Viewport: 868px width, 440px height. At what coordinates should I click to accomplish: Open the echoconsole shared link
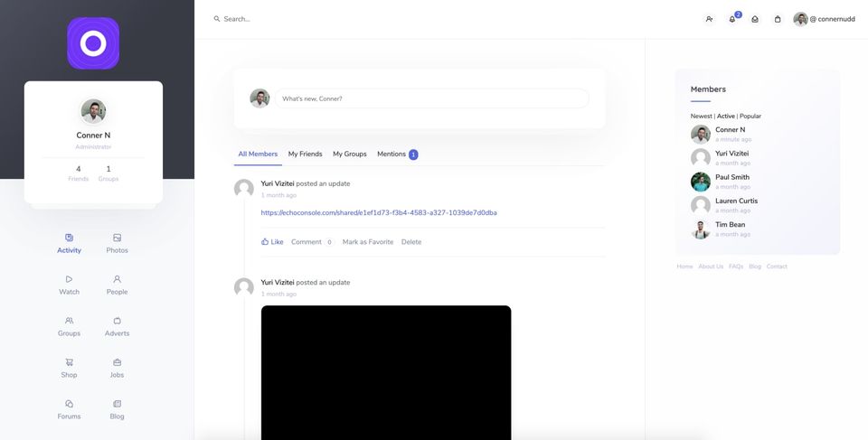(x=379, y=212)
